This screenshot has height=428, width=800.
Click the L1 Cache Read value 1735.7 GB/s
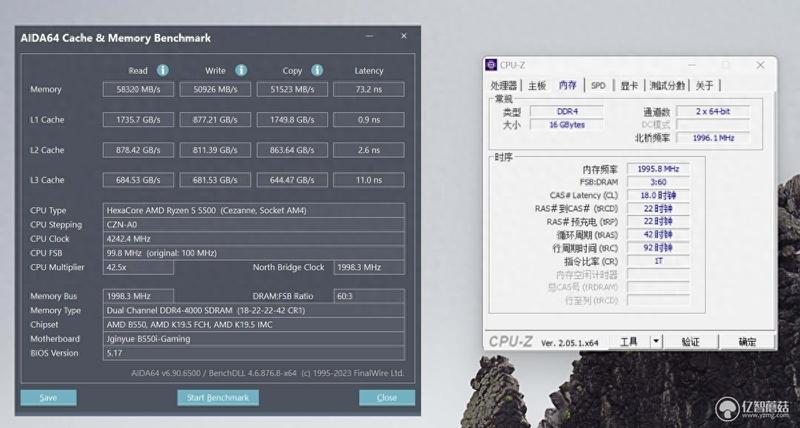[x=138, y=120]
